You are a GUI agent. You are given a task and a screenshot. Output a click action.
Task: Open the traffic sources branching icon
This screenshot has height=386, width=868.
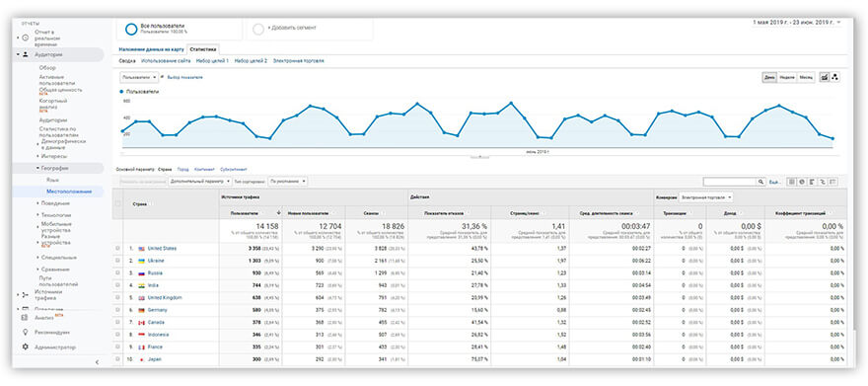[x=25, y=294]
